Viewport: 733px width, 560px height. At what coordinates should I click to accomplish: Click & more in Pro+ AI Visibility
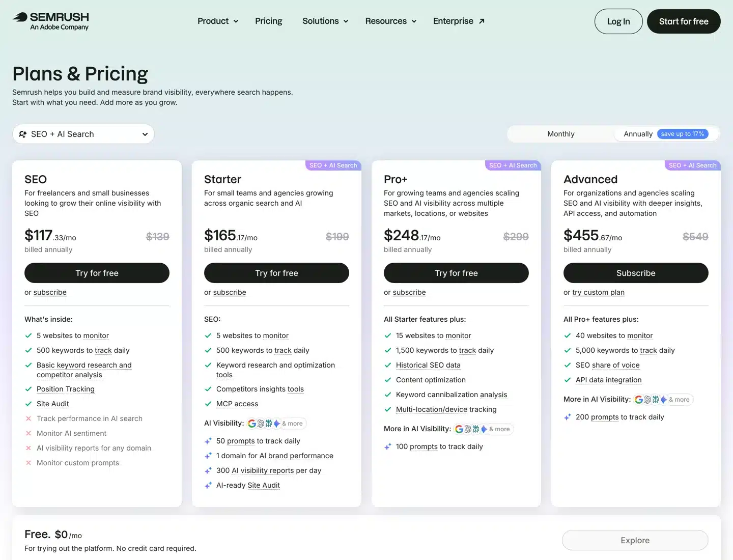tap(499, 429)
